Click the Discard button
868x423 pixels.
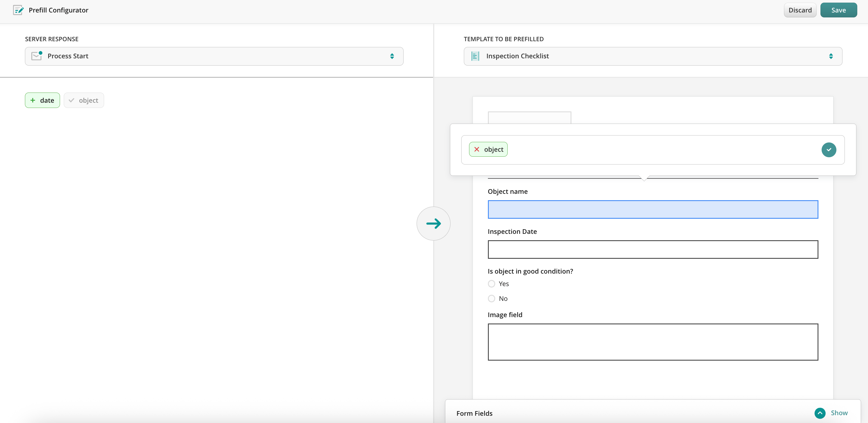pos(800,10)
